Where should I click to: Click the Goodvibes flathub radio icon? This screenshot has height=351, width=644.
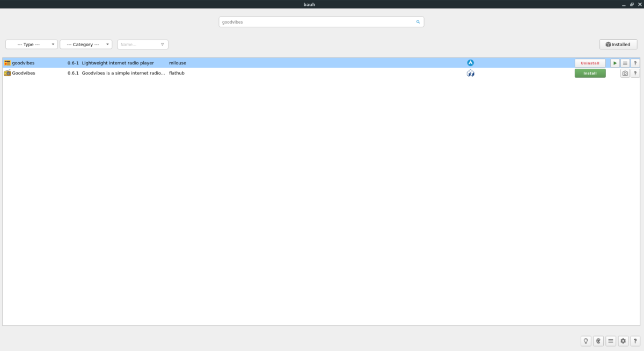point(8,73)
